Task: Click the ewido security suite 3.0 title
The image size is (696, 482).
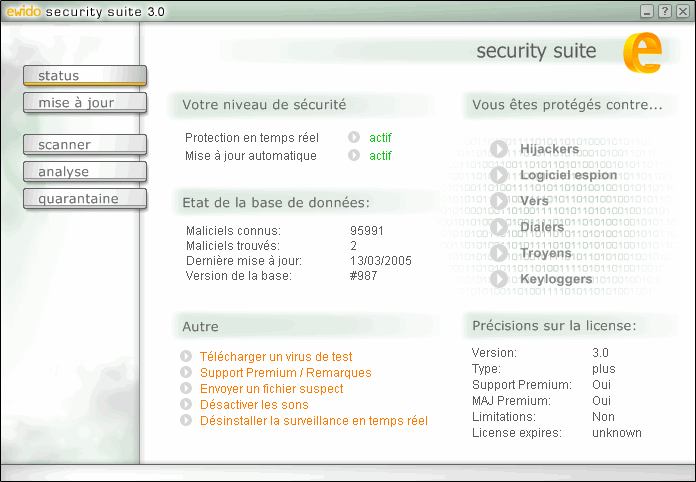Action: (x=86, y=12)
